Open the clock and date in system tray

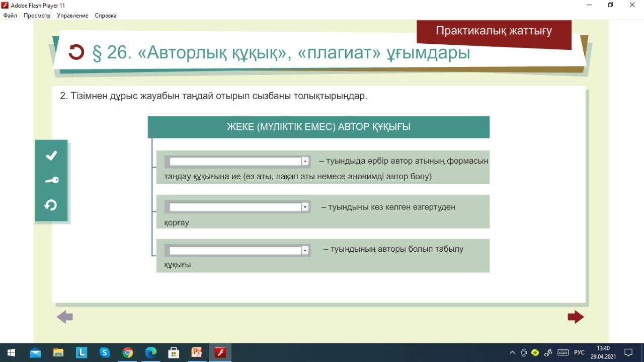click(x=603, y=352)
